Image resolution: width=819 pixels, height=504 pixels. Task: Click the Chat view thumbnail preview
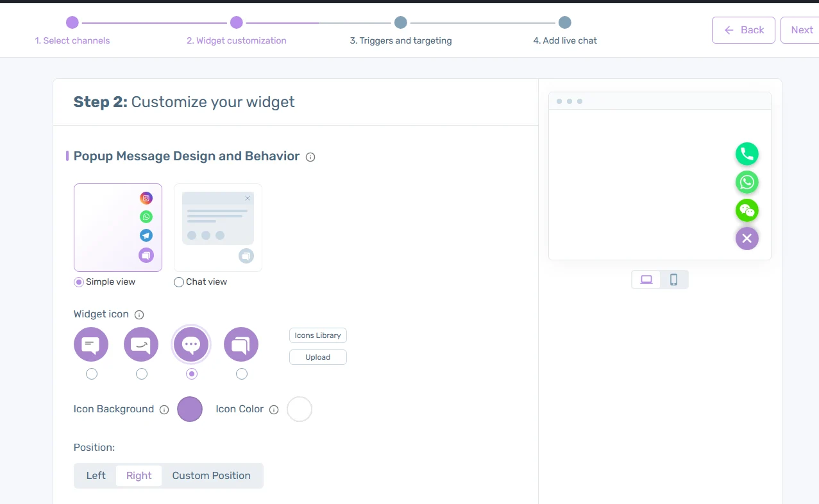click(218, 228)
